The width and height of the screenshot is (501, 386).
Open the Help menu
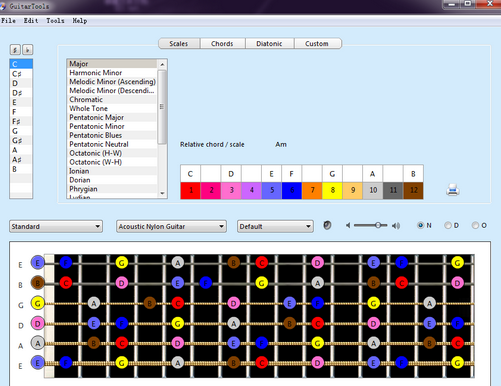click(80, 21)
